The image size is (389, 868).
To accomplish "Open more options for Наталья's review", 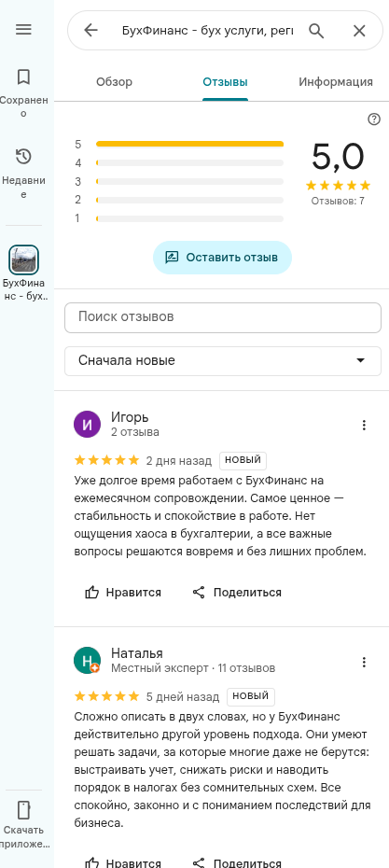I will 364,662.
